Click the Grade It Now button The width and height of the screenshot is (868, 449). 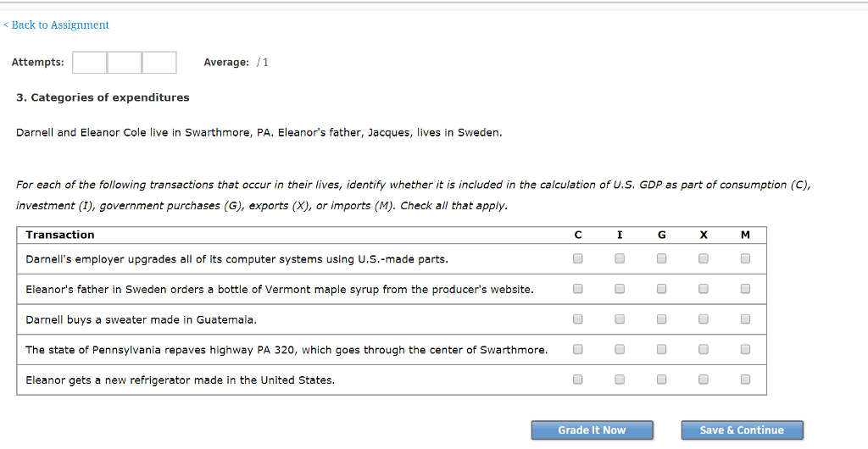click(592, 430)
